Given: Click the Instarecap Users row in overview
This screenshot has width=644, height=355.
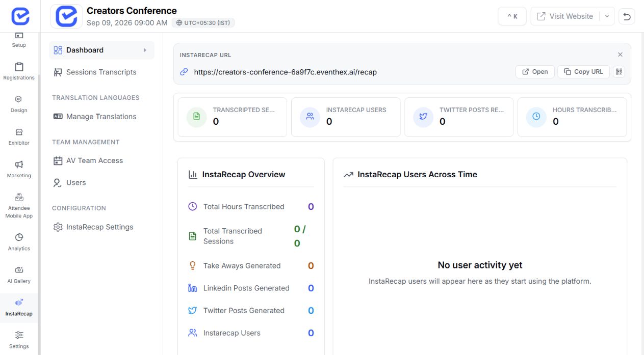Looking at the screenshot, I should point(251,333).
